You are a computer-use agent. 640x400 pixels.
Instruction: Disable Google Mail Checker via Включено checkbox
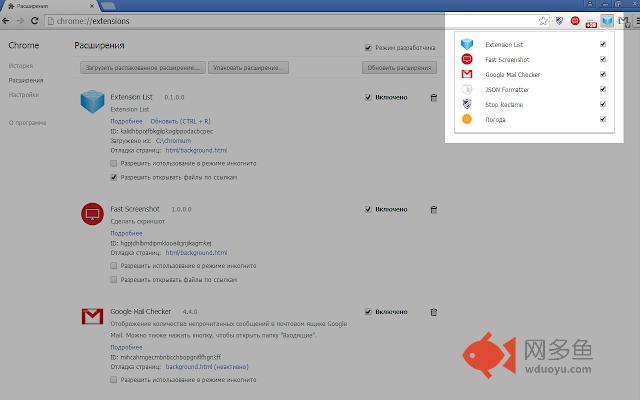point(368,312)
